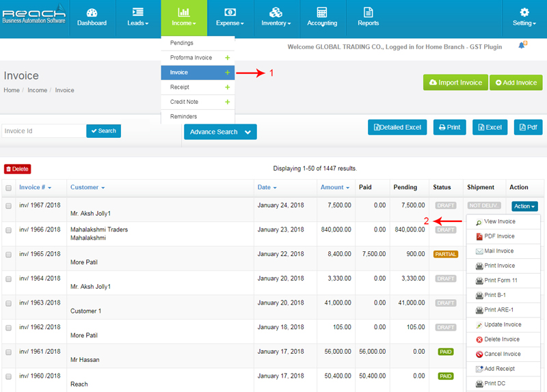Check the box for inv/ 1963 /2018

click(x=8, y=303)
